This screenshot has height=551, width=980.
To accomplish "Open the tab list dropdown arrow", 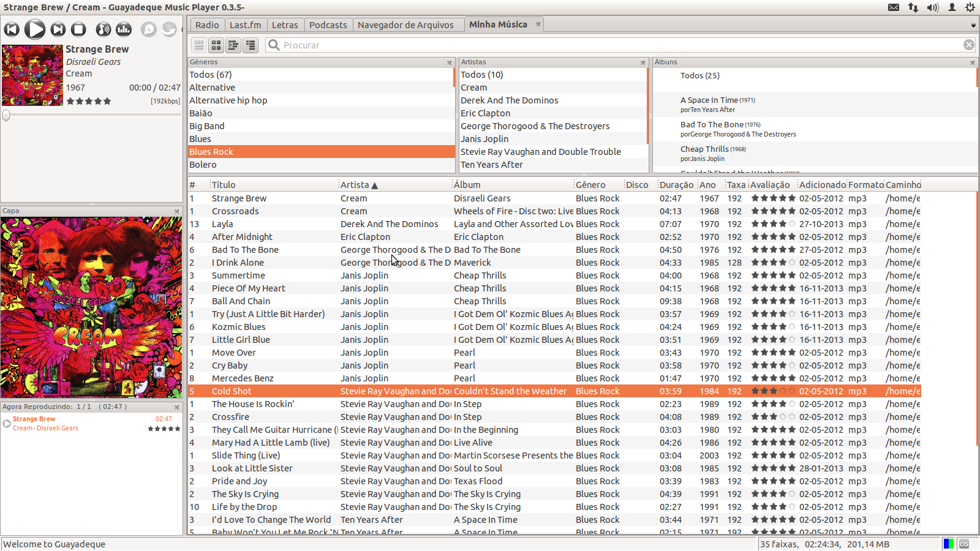I will point(973,26).
